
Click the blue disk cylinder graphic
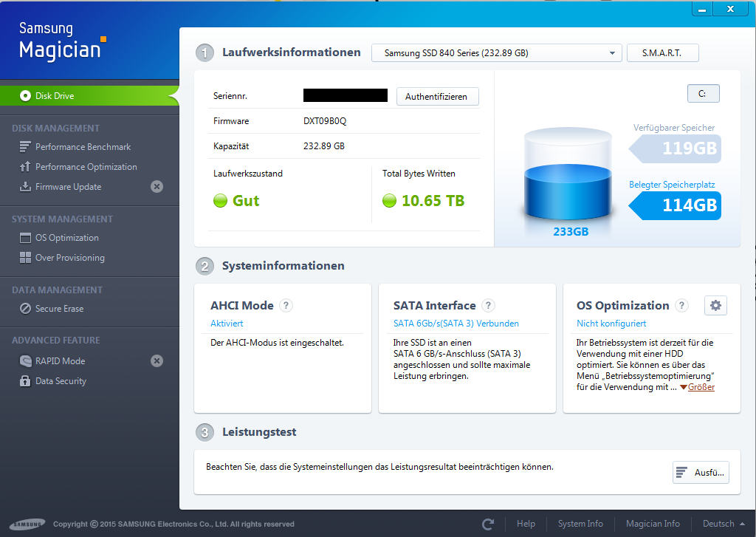pos(568,175)
